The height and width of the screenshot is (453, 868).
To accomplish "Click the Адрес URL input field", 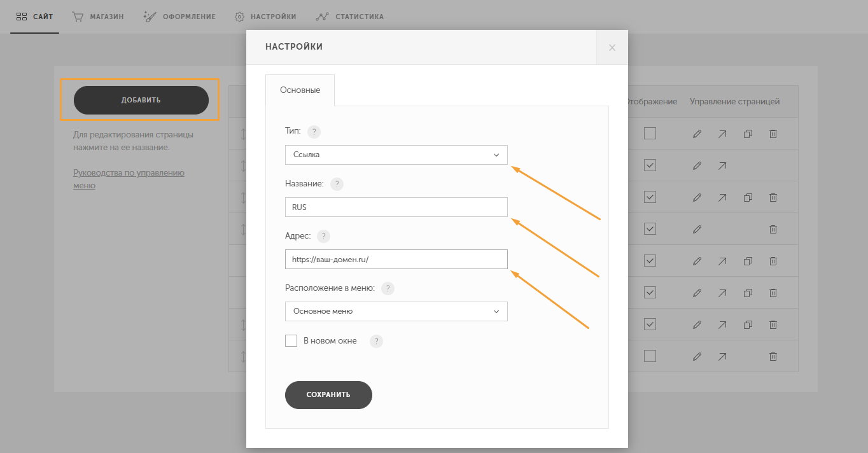I will coord(396,260).
